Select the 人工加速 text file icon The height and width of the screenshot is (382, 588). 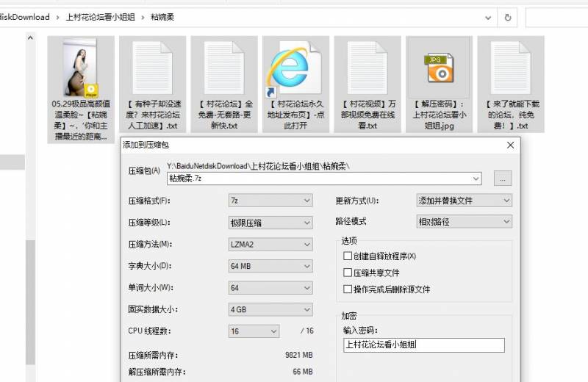click(x=151, y=69)
